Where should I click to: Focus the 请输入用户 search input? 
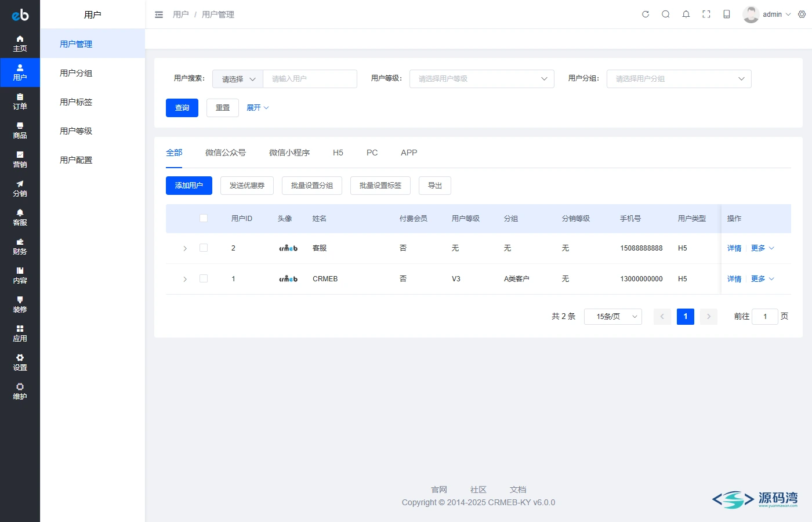310,79
